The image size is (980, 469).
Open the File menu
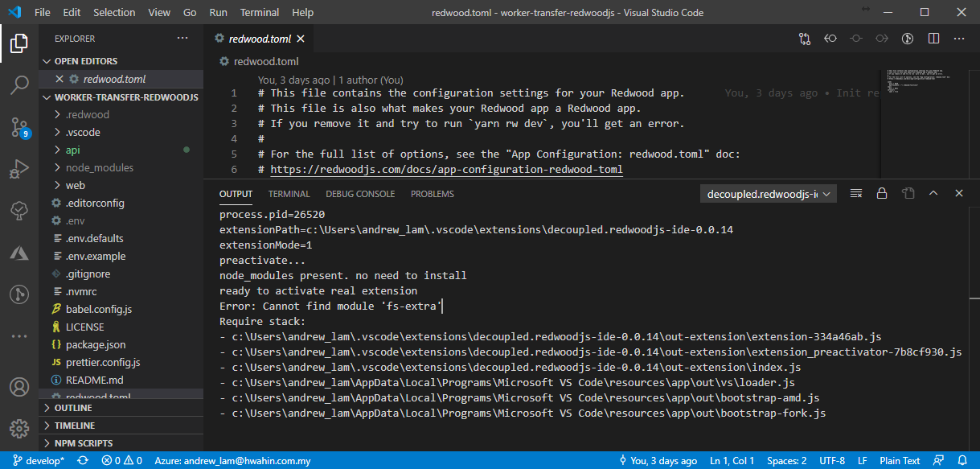(x=43, y=12)
